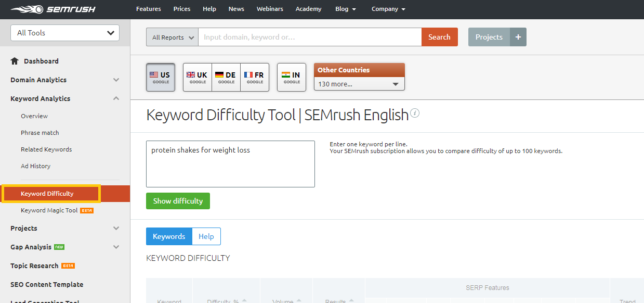
Task: Expand the Projects sidebar section
Action: [x=116, y=228]
